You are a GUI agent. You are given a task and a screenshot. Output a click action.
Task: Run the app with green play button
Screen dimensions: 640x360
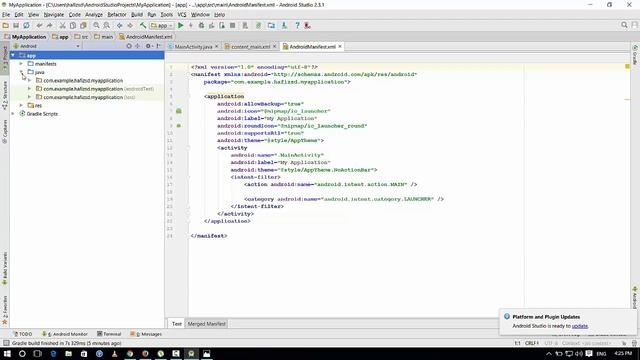180,25
